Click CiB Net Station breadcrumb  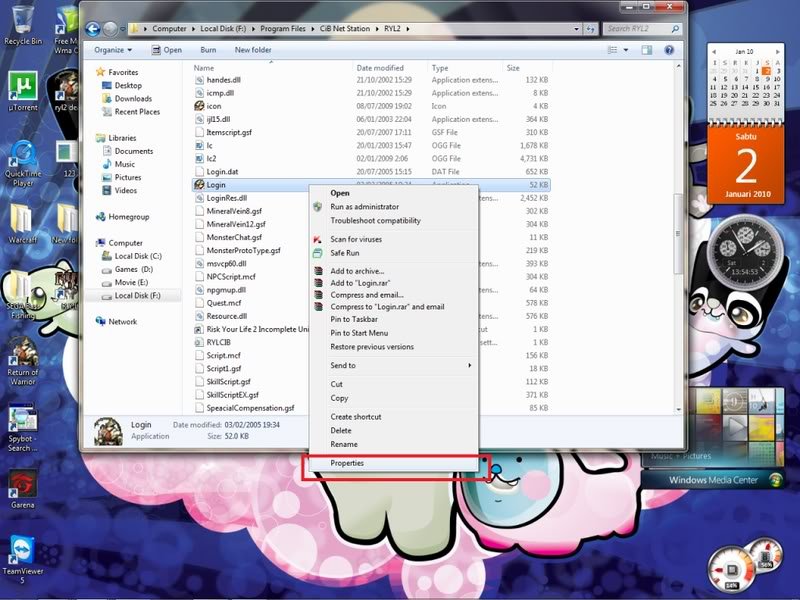[x=345, y=29]
